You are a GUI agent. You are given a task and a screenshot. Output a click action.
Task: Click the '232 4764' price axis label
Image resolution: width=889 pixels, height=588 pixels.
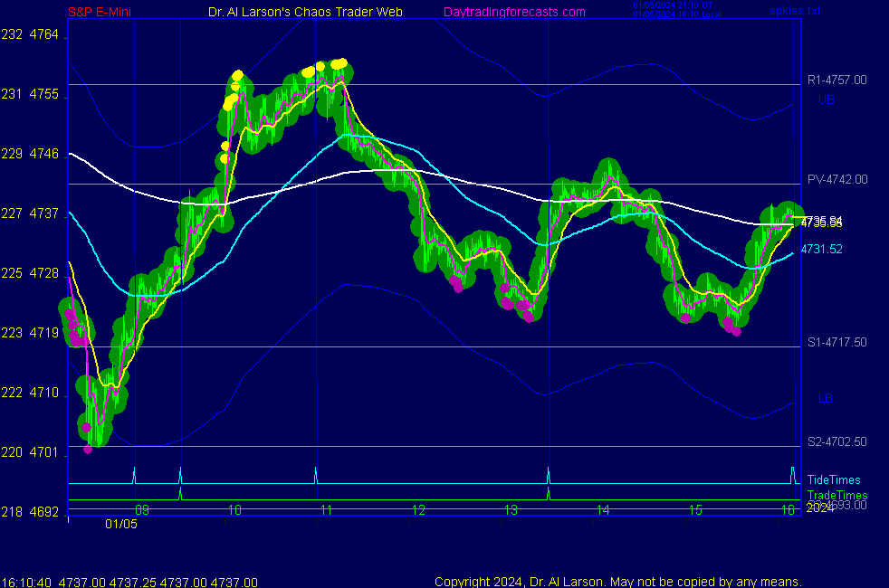tap(30, 34)
